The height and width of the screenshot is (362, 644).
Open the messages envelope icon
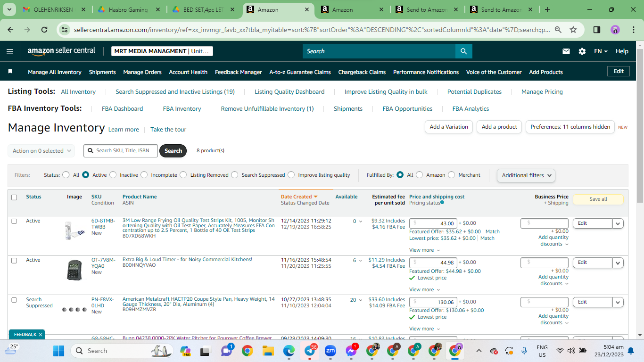pyautogui.click(x=566, y=51)
